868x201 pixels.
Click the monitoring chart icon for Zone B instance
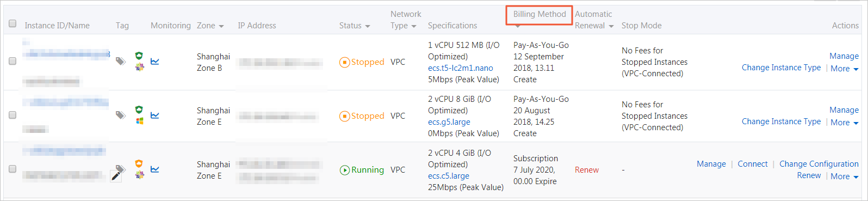pos(155,61)
